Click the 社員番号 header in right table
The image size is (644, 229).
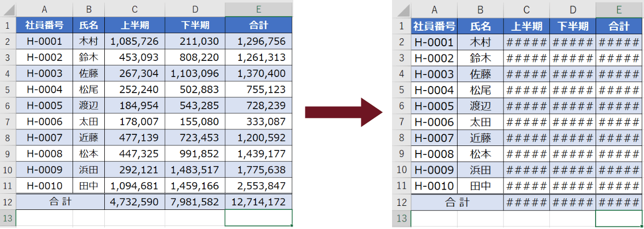click(434, 26)
